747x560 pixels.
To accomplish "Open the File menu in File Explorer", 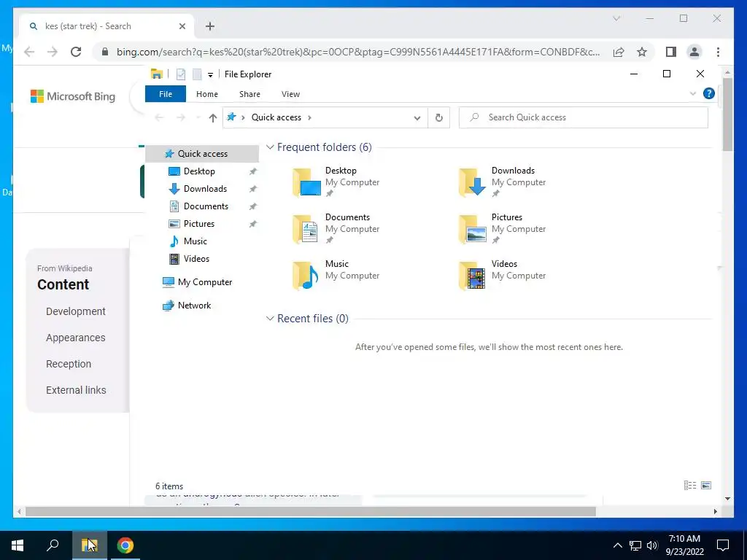I will pos(166,94).
